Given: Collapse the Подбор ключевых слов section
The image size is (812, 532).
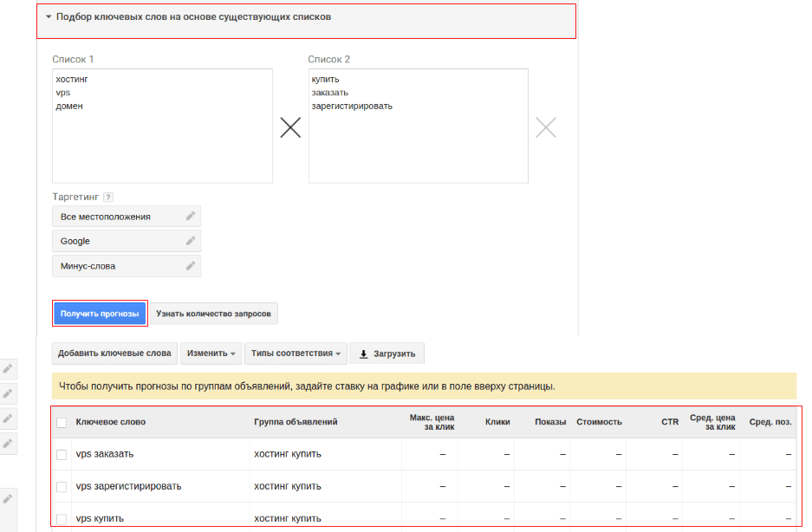Looking at the screenshot, I should point(49,16).
